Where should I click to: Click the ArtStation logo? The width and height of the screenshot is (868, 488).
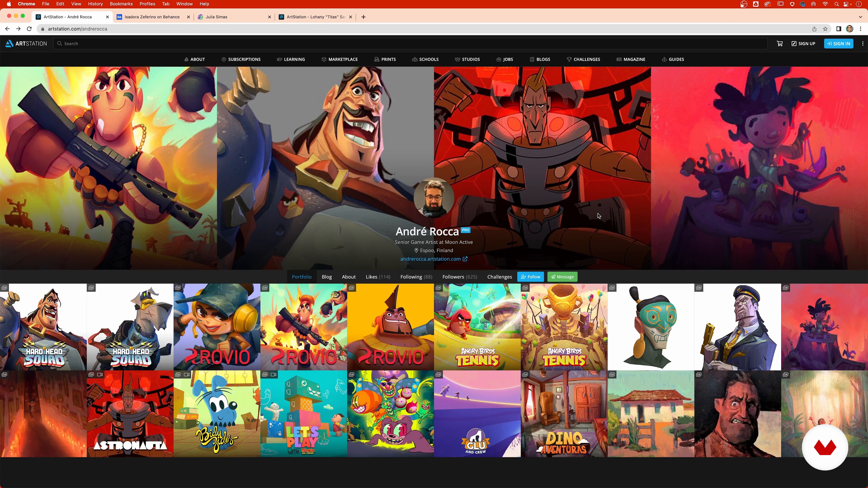[26, 43]
